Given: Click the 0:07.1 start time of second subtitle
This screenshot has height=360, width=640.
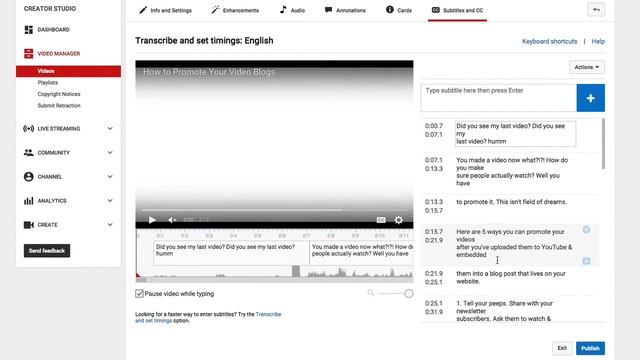Looking at the screenshot, I should click(x=433, y=160).
